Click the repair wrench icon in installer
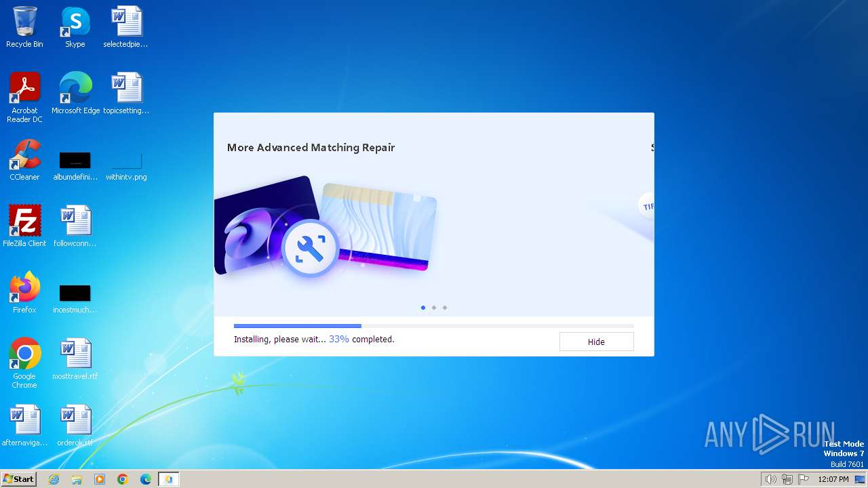 pos(311,249)
